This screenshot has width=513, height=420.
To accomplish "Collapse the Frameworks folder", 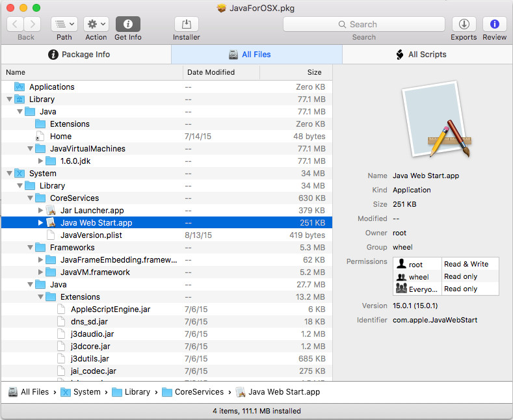I will pyautogui.click(x=30, y=248).
